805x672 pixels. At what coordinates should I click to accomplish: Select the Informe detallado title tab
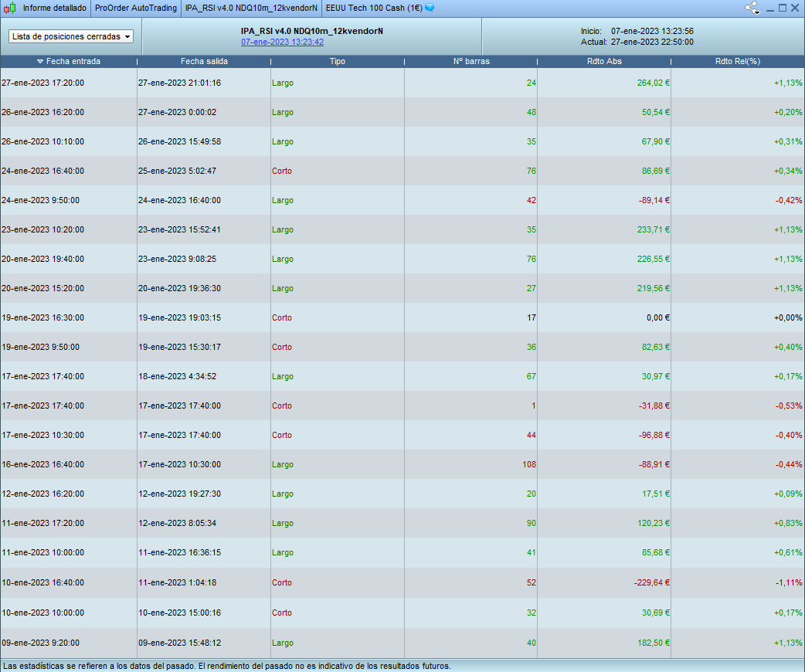click(x=54, y=8)
